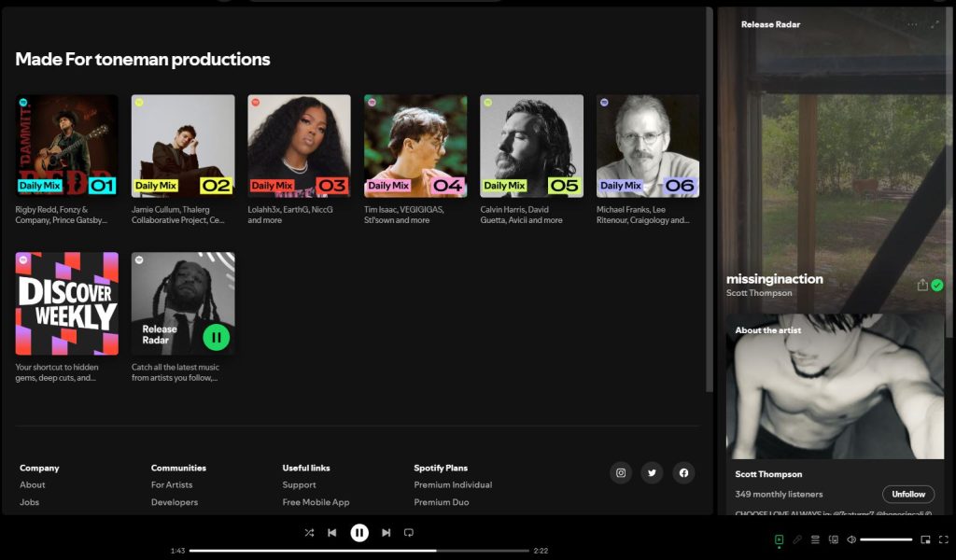Open more options in Now Playing panel

[912, 24]
